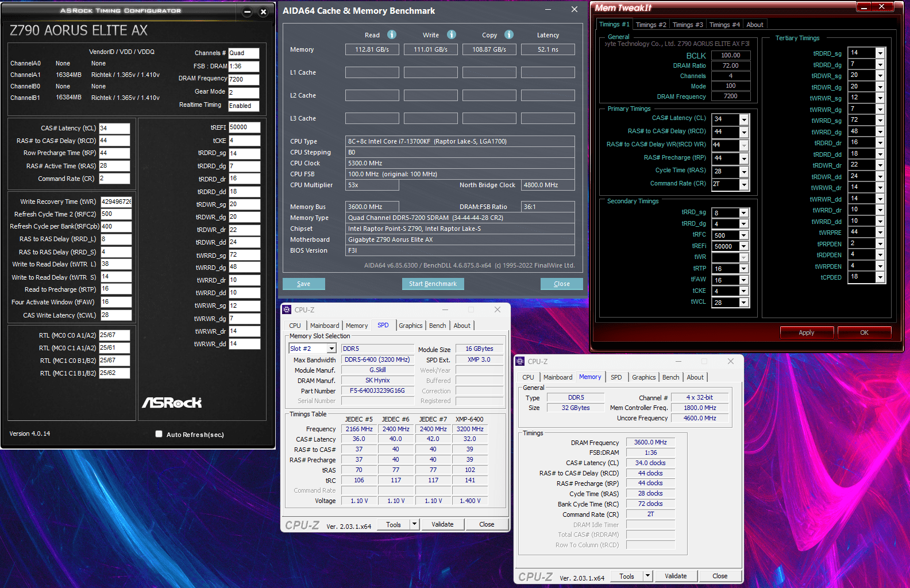Switch to Timings #4 tab in Mem TweakIt
The height and width of the screenshot is (588, 910).
724,25
